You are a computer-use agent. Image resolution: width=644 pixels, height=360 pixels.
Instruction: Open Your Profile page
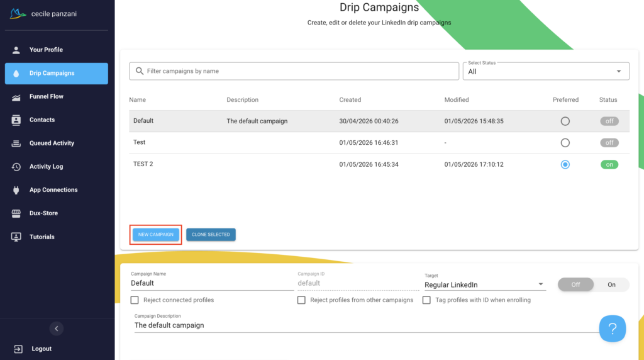46,50
